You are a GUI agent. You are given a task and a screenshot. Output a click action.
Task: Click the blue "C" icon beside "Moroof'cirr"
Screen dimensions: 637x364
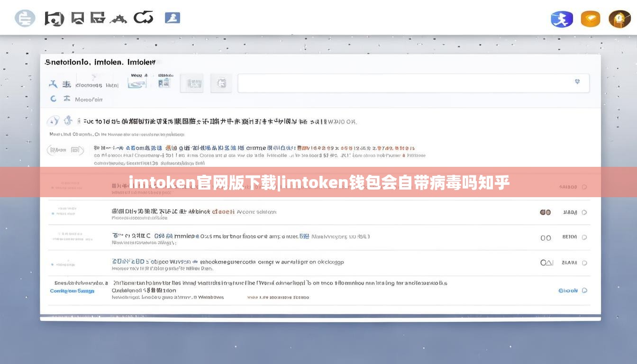pyautogui.click(x=53, y=99)
